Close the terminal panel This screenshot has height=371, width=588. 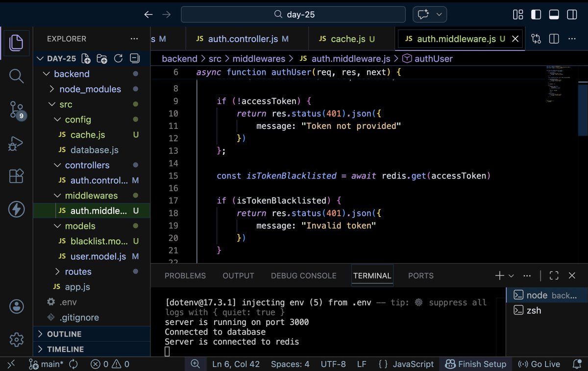point(572,275)
